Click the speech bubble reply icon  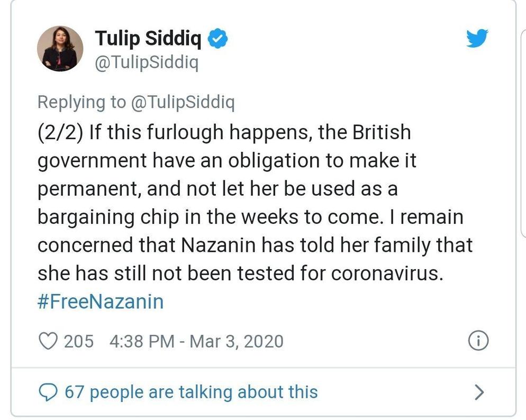tap(48, 392)
